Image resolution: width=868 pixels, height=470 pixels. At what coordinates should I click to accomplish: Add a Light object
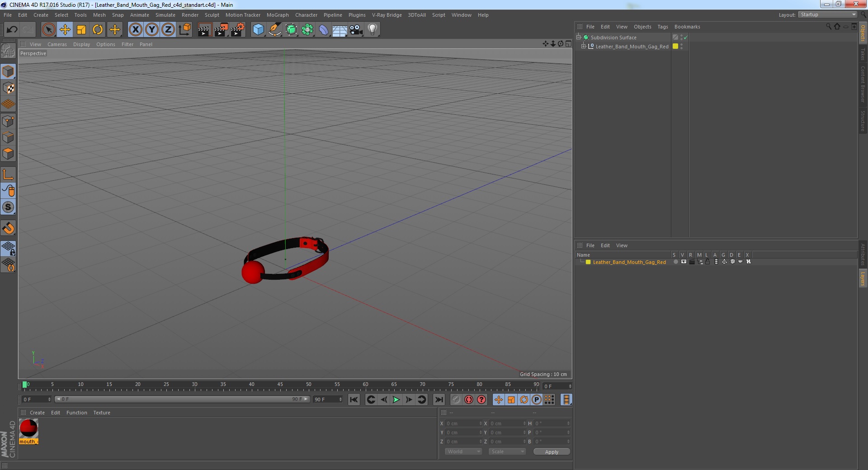click(373, 30)
